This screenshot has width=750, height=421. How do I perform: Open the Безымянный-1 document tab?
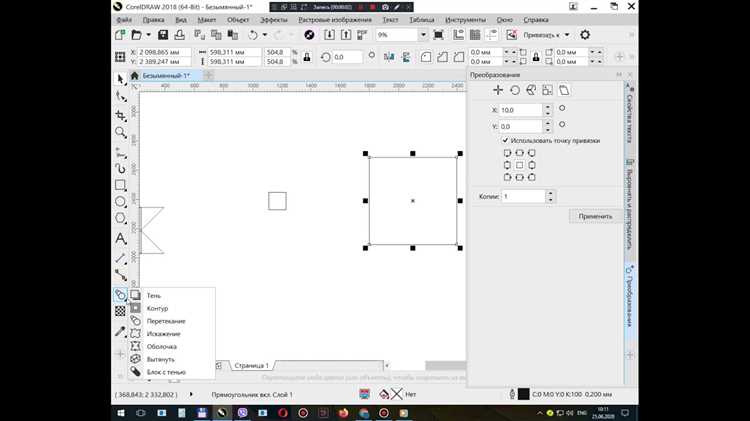[x=166, y=76]
